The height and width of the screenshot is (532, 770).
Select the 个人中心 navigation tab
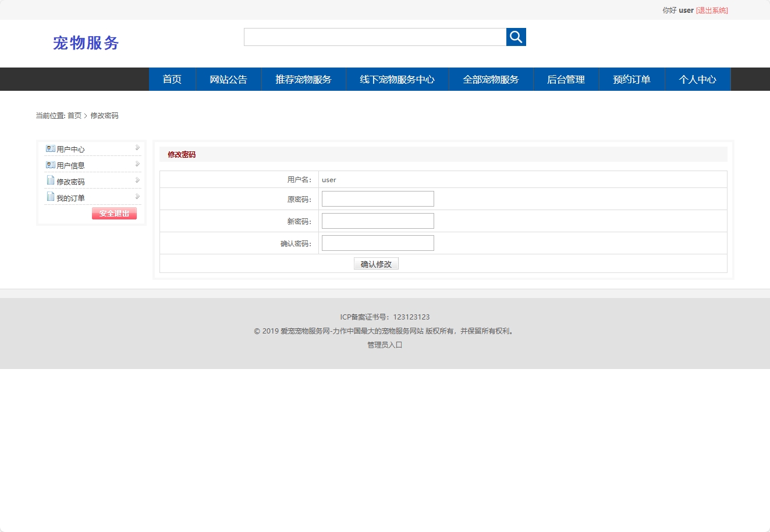(x=697, y=79)
